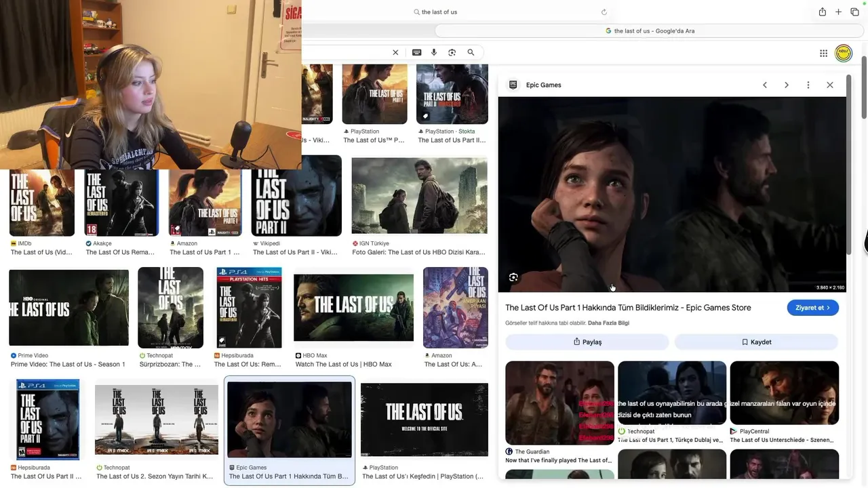The height and width of the screenshot is (488, 868).
Task: Search by image with Google Lens icon
Action: [452, 52]
